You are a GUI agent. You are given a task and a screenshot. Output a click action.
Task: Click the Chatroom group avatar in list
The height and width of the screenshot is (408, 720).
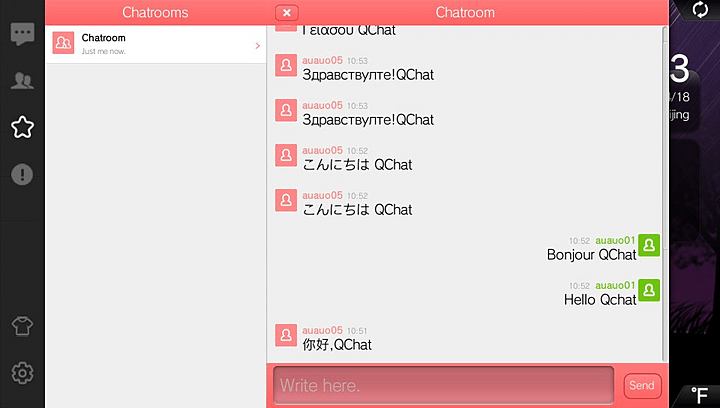pyautogui.click(x=64, y=43)
